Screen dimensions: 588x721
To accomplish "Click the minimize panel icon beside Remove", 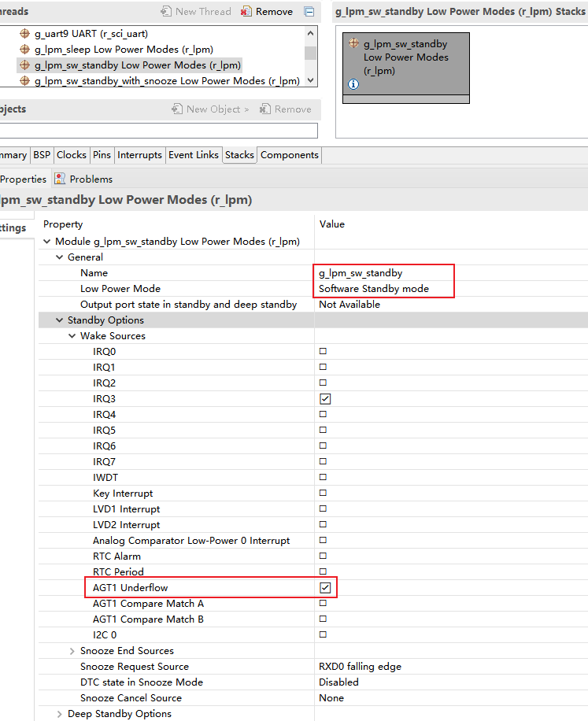I will click(309, 12).
